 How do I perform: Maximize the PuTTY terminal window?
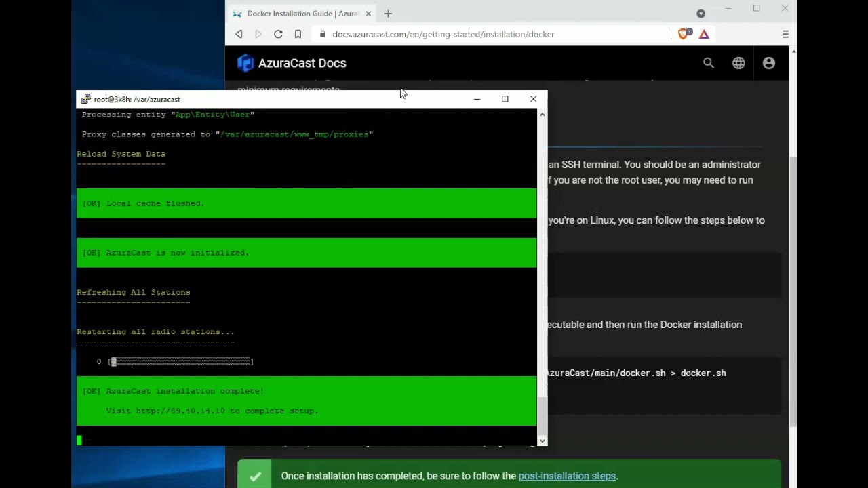(505, 99)
